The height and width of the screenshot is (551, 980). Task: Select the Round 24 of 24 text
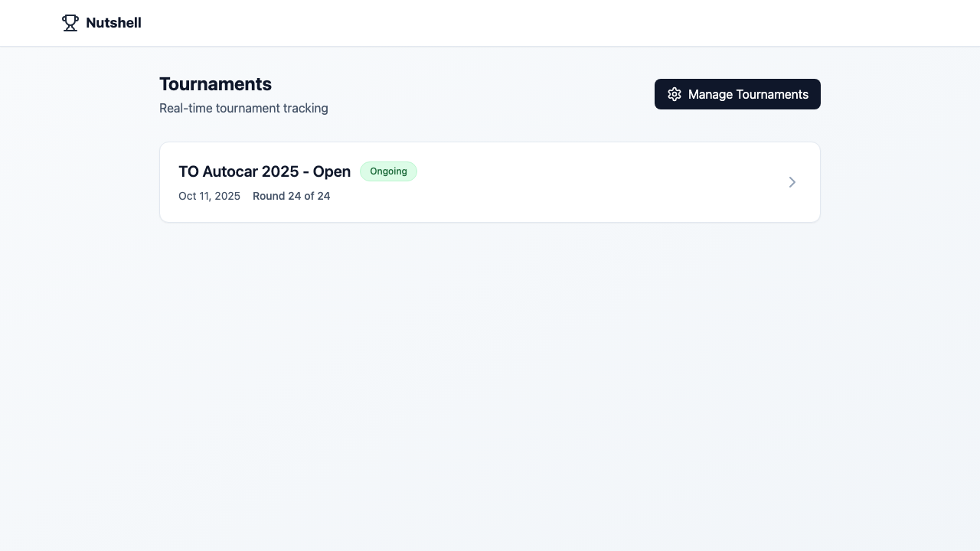tap(291, 196)
